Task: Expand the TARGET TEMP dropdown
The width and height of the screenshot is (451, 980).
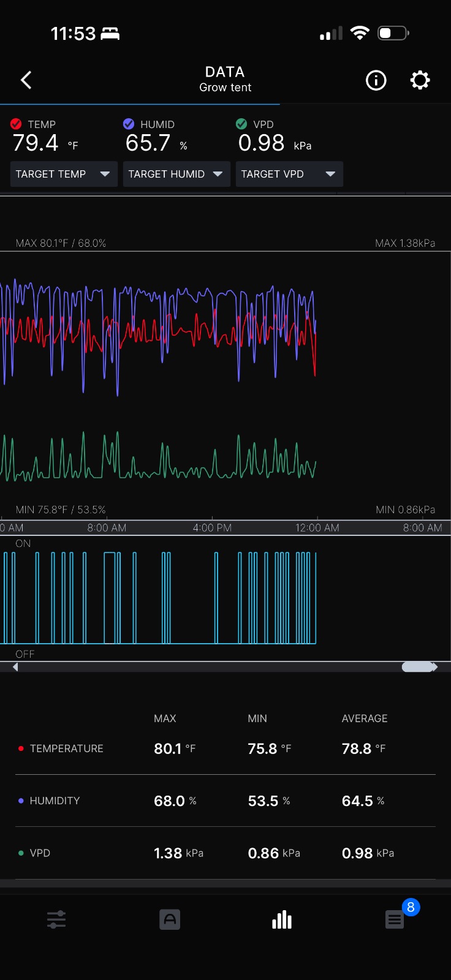Action: [x=64, y=174]
